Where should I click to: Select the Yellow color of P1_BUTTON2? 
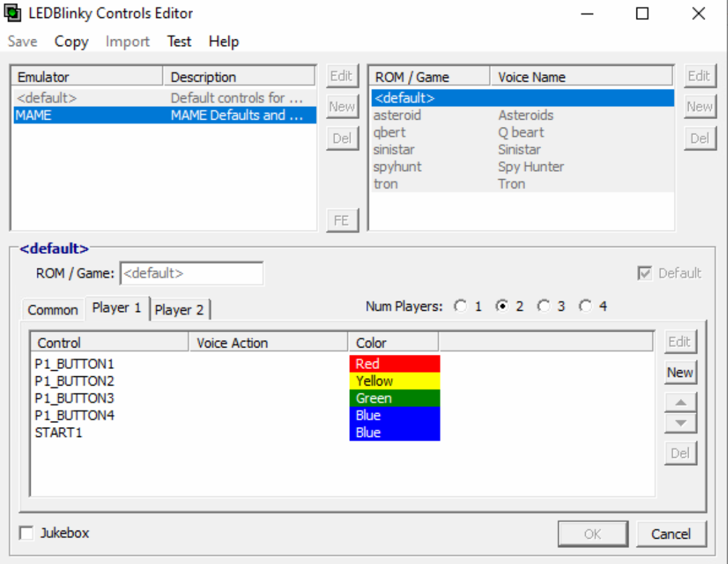click(395, 381)
